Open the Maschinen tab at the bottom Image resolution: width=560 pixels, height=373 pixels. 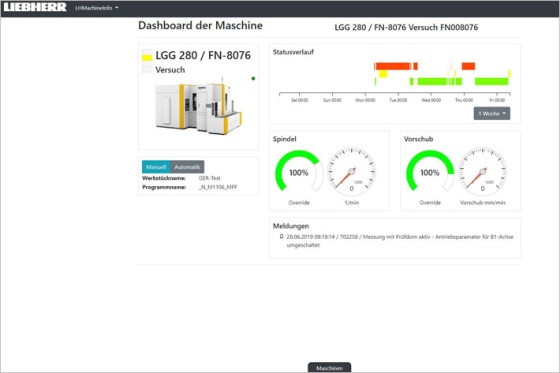coord(329,368)
